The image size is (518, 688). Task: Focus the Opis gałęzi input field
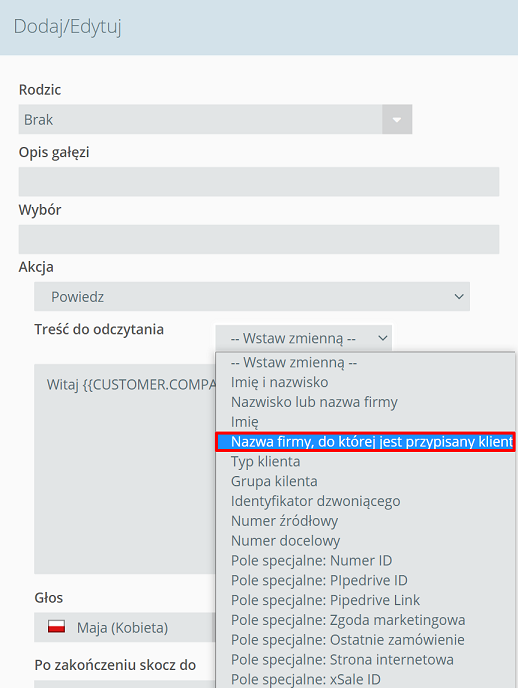[259, 182]
